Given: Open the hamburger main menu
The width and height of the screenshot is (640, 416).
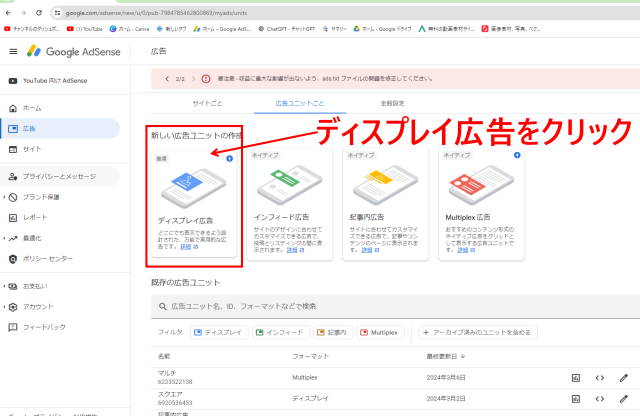Looking at the screenshot, I should [13, 51].
